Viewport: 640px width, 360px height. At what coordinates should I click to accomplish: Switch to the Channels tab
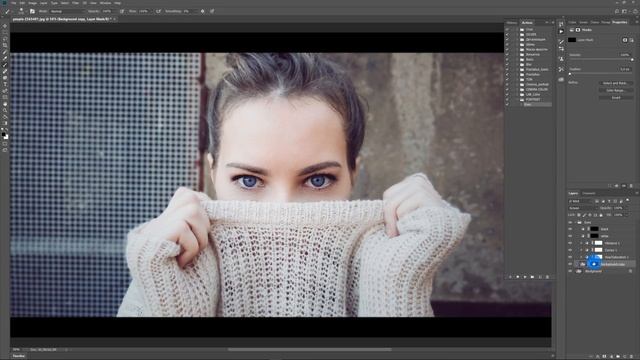coord(589,193)
